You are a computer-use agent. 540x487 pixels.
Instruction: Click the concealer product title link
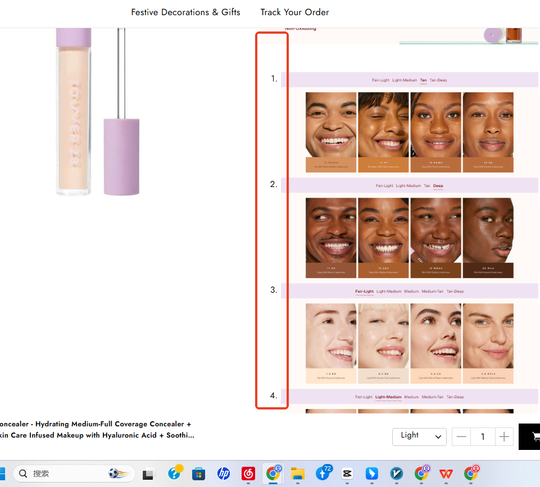pyautogui.click(x=97, y=429)
